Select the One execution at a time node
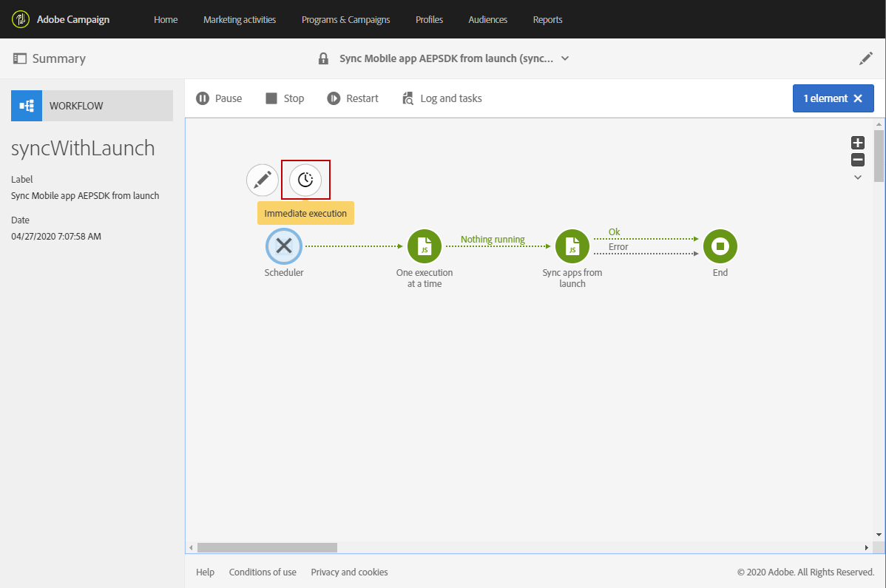This screenshot has height=588, width=886. click(425, 246)
